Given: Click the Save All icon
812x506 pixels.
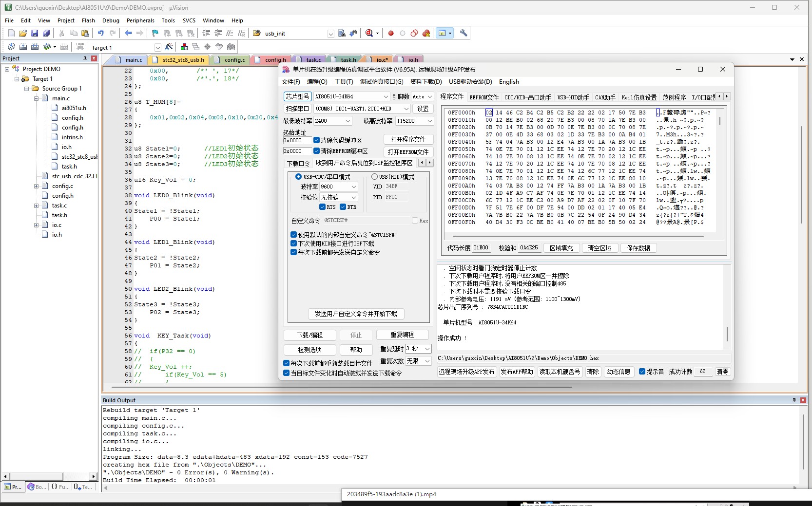Looking at the screenshot, I should [46, 33].
